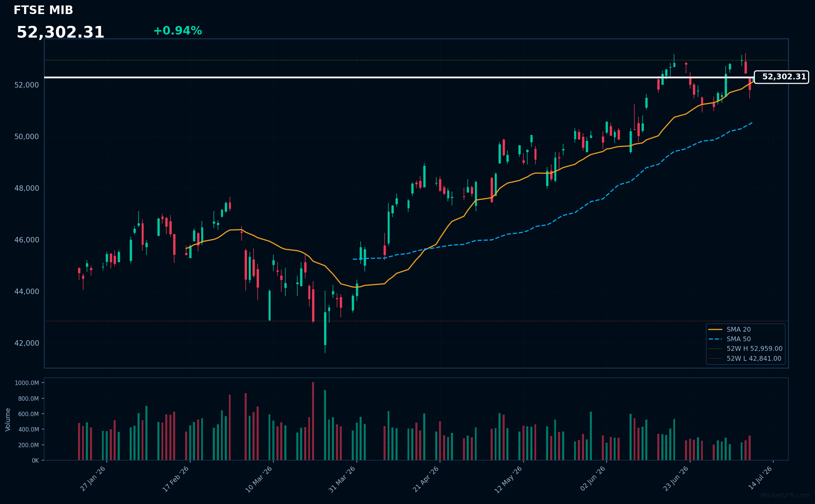Click the blue dashed SMA 50 legend sample
The image size is (815, 504).
pos(715,339)
